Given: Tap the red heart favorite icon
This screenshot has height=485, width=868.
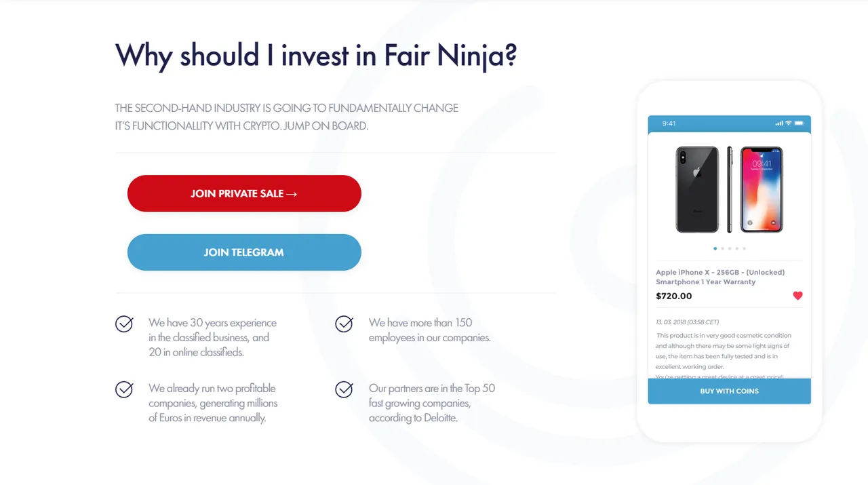Looking at the screenshot, I should pyautogui.click(x=797, y=296).
